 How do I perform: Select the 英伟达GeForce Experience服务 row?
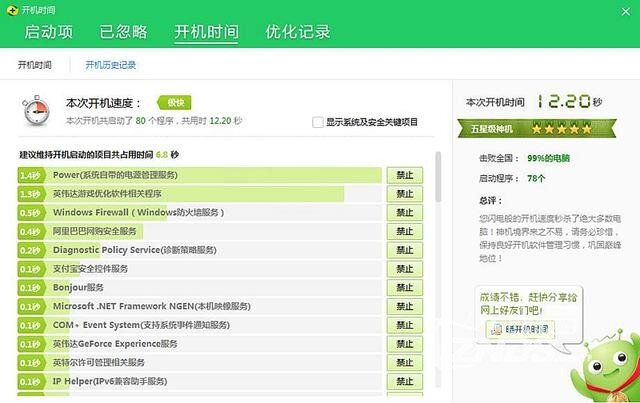coord(199,344)
